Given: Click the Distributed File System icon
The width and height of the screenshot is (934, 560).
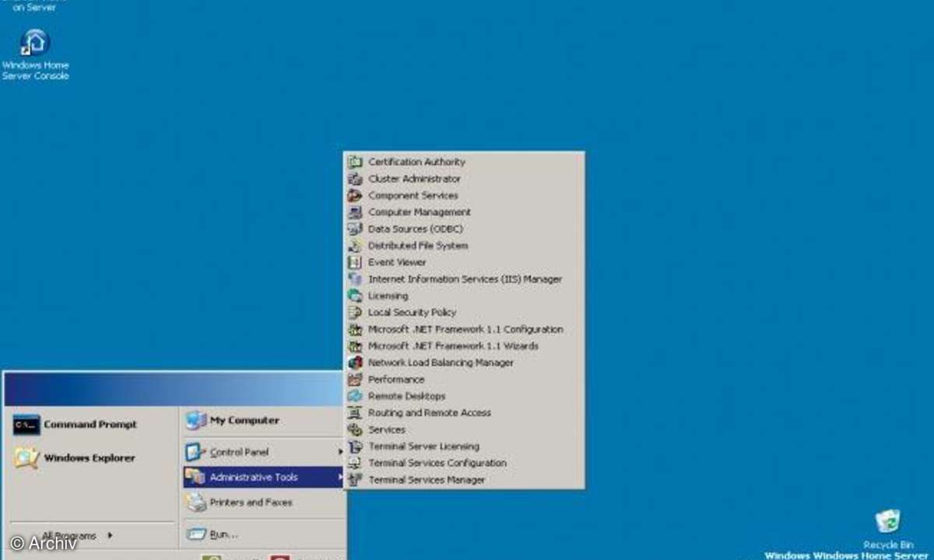Looking at the screenshot, I should [355, 246].
